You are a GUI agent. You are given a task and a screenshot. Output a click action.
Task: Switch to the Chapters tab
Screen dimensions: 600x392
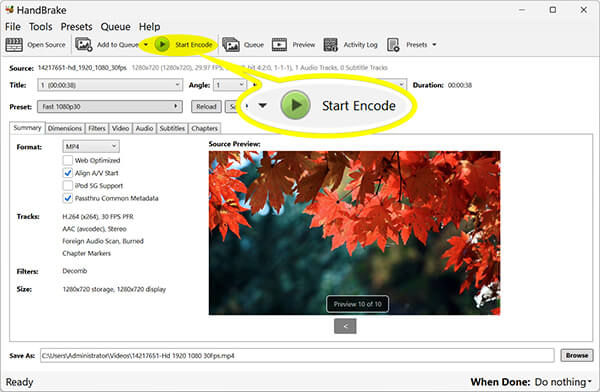click(204, 128)
